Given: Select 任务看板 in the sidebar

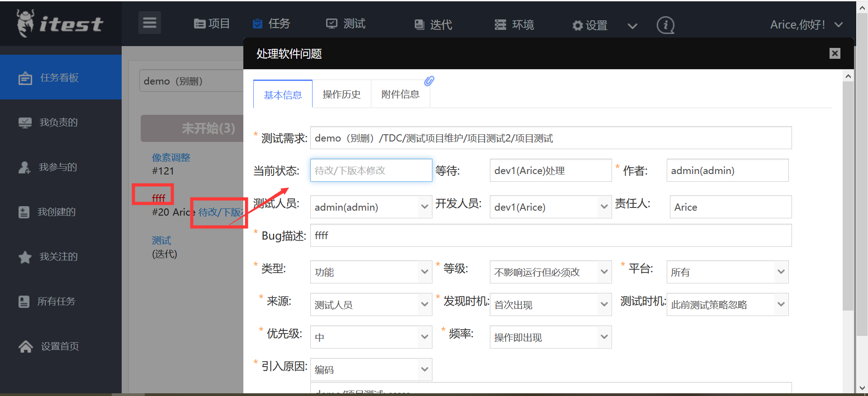Looking at the screenshot, I should [x=61, y=77].
